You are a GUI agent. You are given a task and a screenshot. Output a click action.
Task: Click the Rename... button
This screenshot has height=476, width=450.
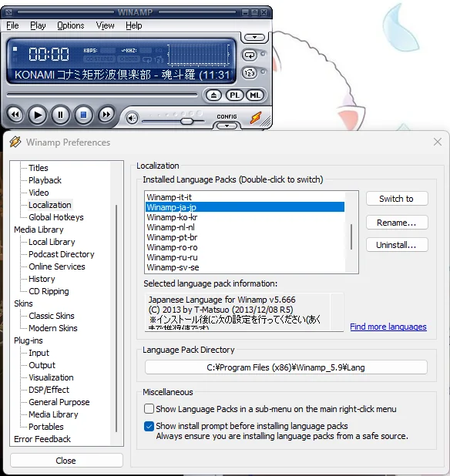click(x=397, y=223)
